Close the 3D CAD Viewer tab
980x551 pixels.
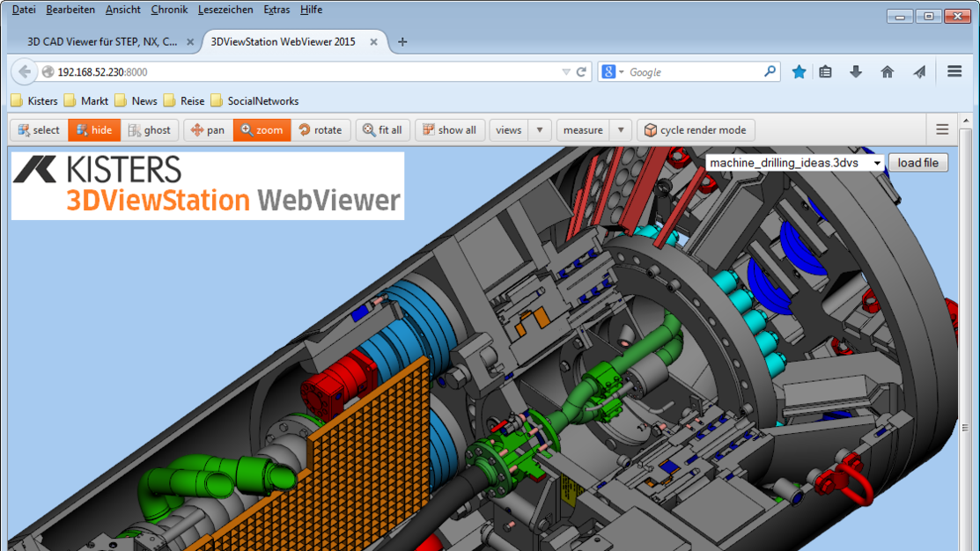(x=190, y=42)
